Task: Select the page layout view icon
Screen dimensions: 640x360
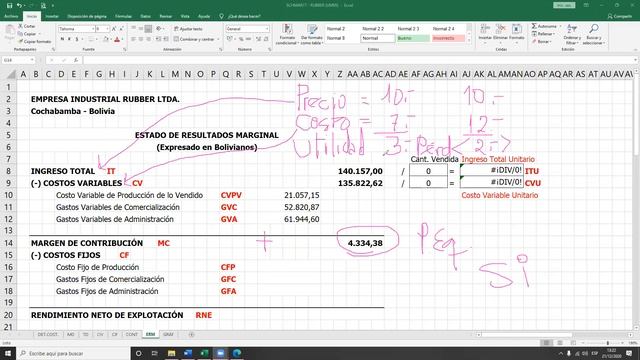Action: tap(560, 343)
